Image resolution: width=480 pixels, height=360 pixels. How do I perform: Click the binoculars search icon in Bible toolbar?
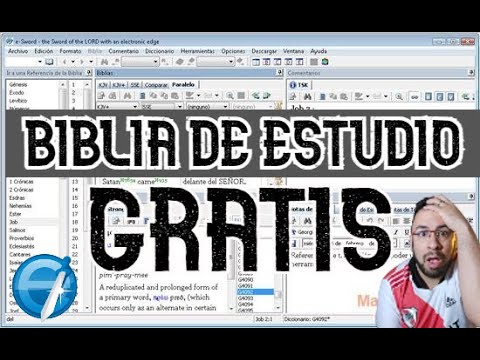[127, 96]
